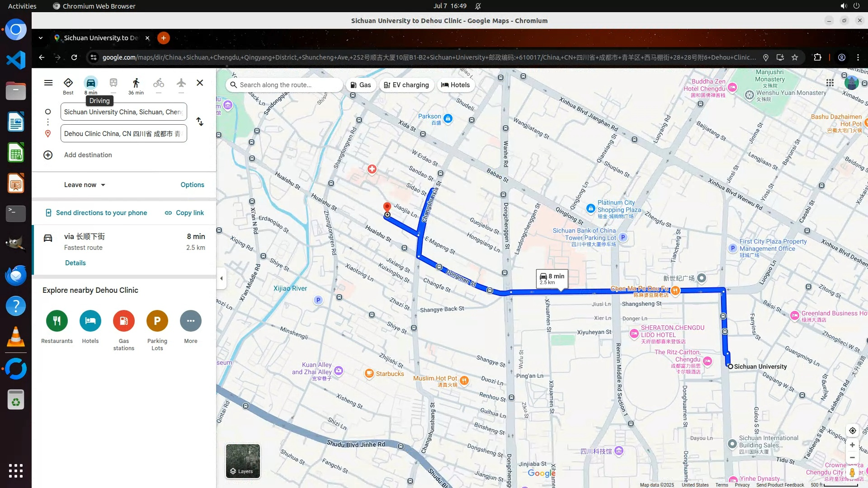The height and width of the screenshot is (488, 868).
Task: Open the Google apps grid
Action: click(830, 83)
